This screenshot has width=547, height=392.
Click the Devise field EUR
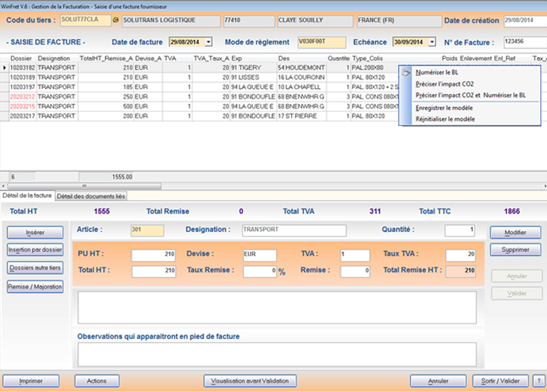(260, 255)
